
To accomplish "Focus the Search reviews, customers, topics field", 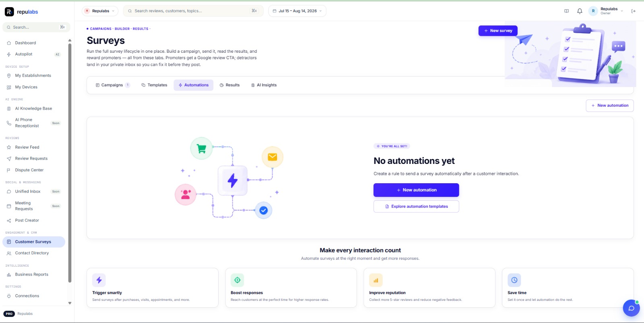I will click(193, 11).
